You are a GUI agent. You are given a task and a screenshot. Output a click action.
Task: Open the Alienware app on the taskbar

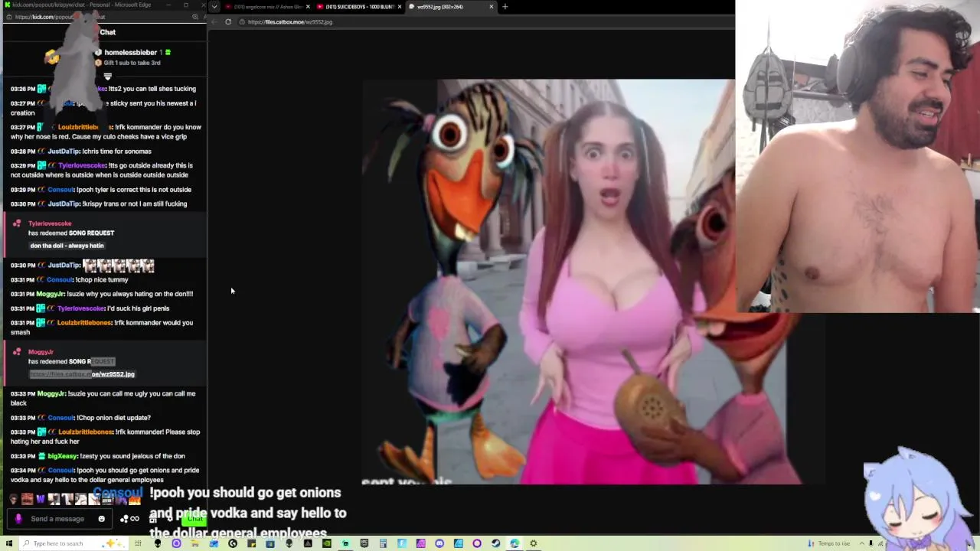[158, 543]
